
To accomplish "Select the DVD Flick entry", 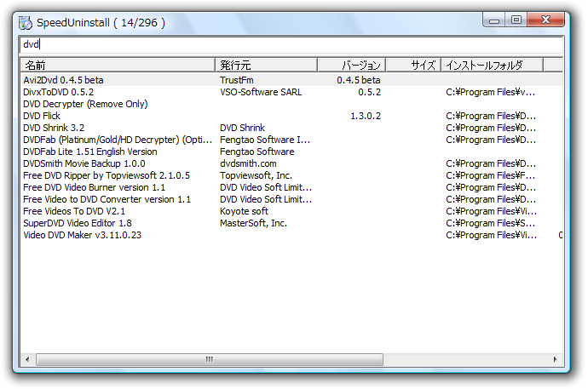I will pyautogui.click(x=42, y=116).
